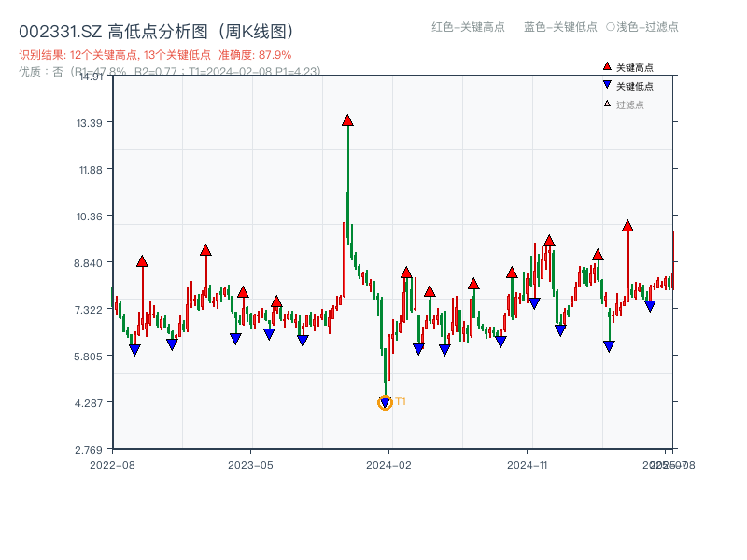Viewport: 747px width, 560px height.
Task: Toggle the 关键低点 legend entry
Action: (628, 86)
